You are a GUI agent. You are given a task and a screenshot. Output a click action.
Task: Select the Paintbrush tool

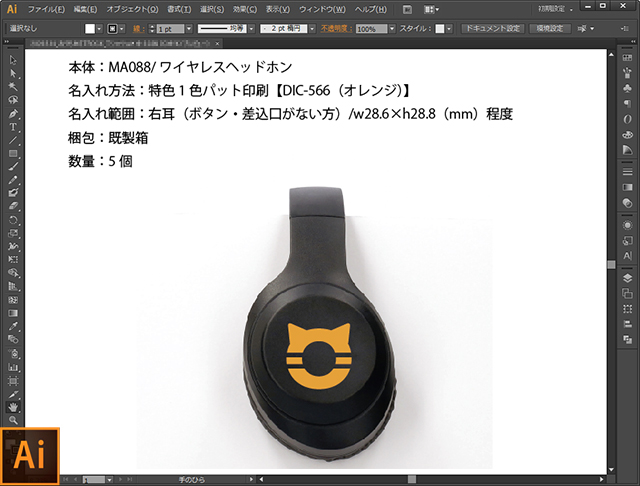pos(13,166)
